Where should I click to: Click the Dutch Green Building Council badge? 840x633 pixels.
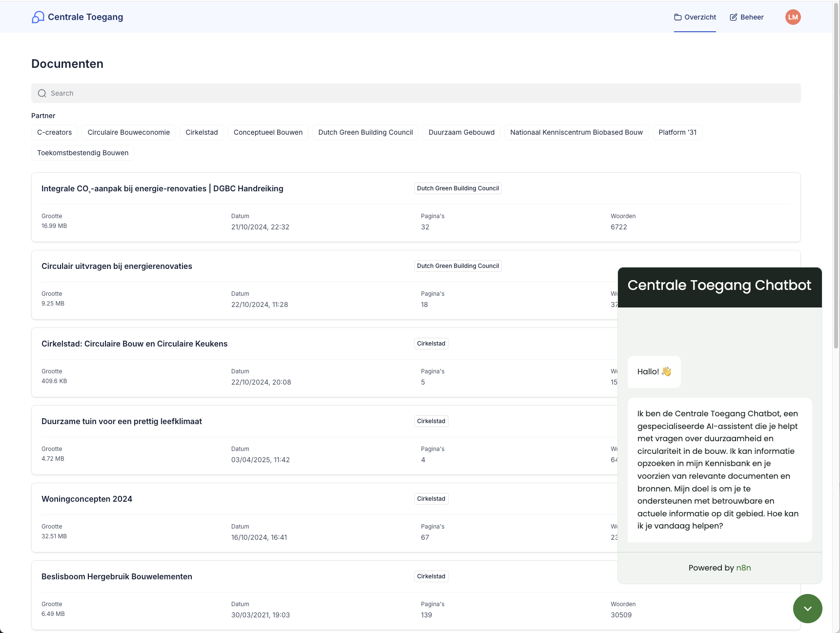[458, 188]
